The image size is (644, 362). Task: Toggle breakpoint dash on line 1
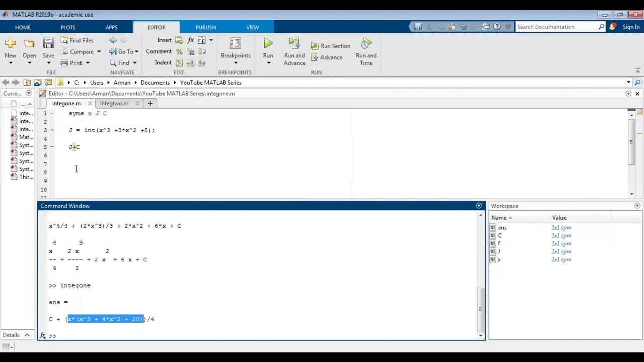(51, 113)
